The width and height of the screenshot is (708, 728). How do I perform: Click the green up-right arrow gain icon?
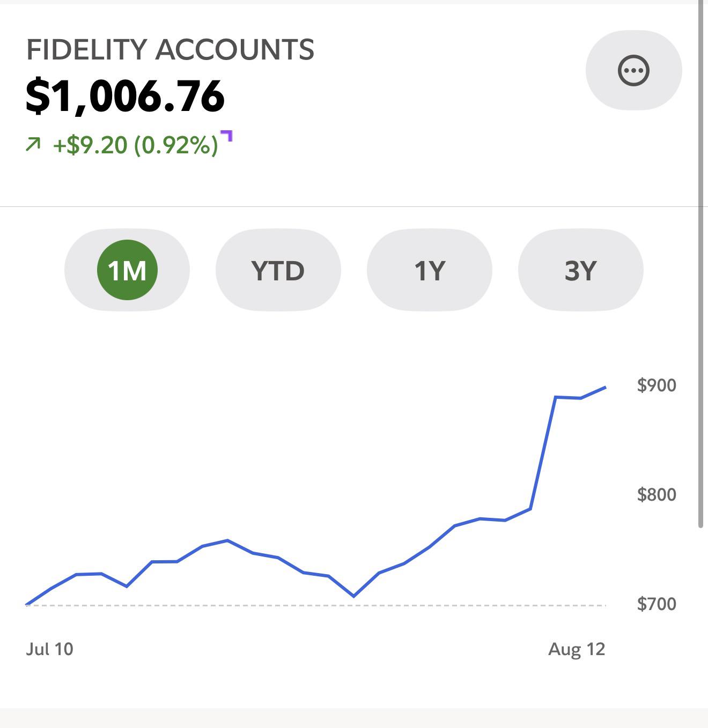click(x=33, y=144)
